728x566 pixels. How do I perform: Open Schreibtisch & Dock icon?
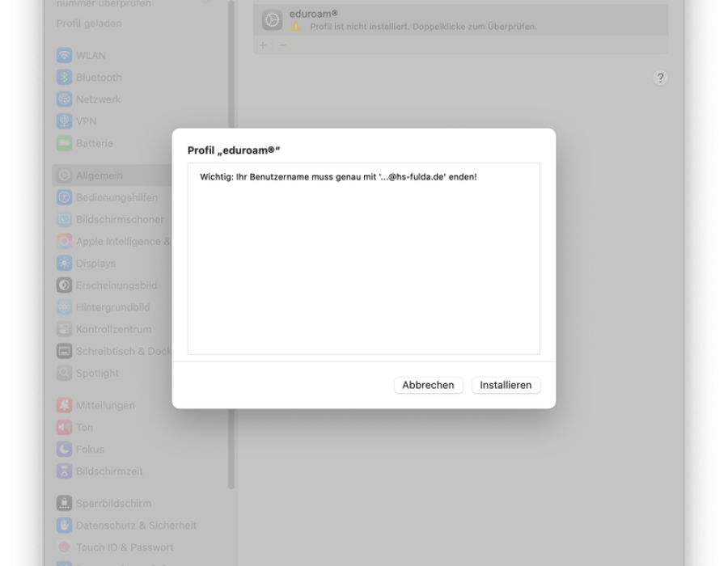coord(64,351)
